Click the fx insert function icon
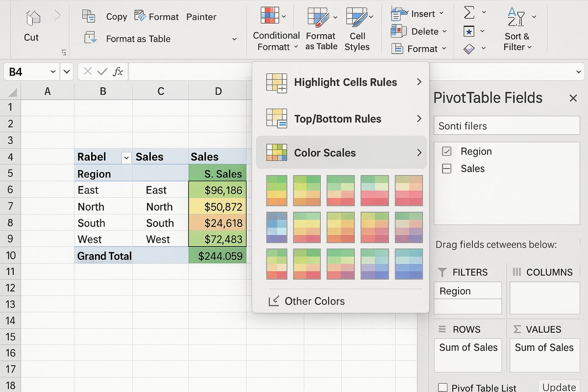 click(118, 72)
